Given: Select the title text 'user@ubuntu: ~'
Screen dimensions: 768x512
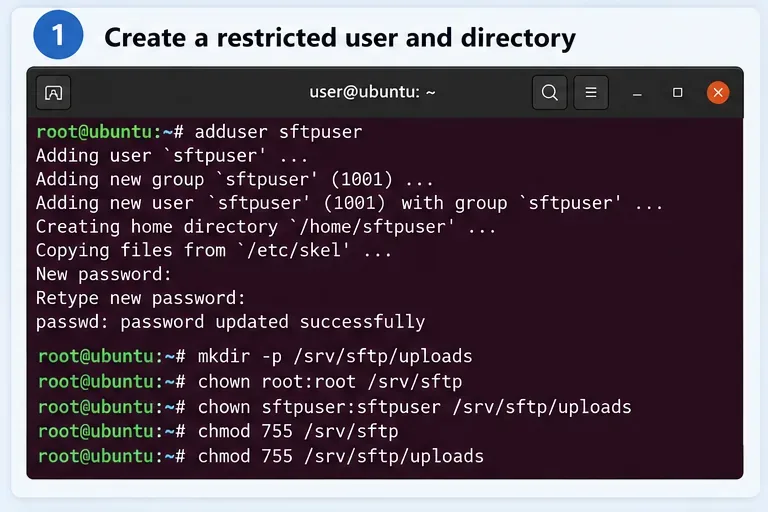Looking at the screenshot, I should click(x=372, y=92).
